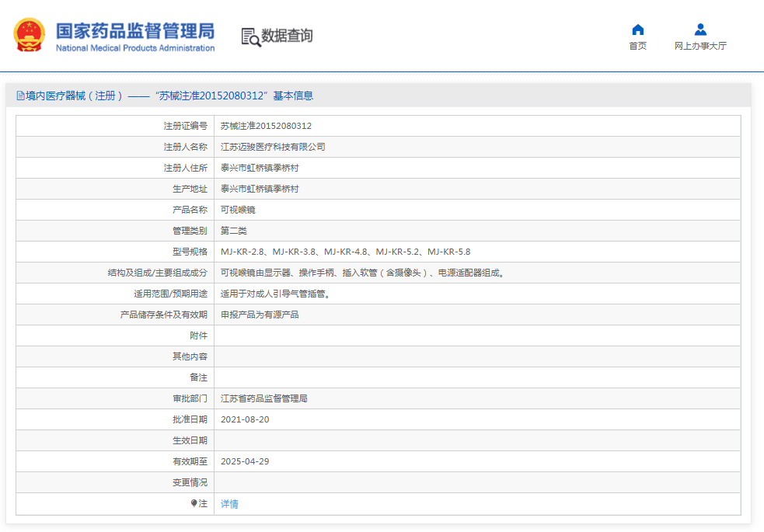Click the 国家药品监督管理局 site title
Screen dimensions: 764x532
coord(134,31)
